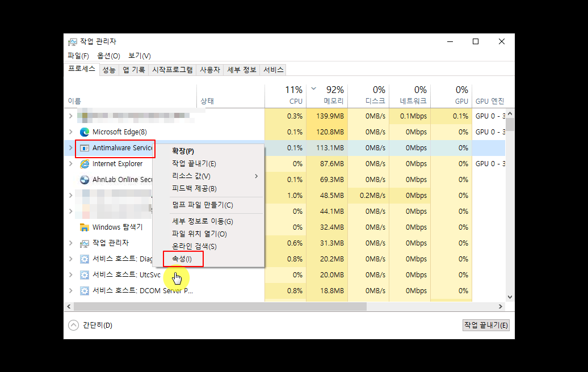This screenshot has height=372, width=588.
Task: Select the 프로세스 tab
Action: pyautogui.click(x=82, y=69)
